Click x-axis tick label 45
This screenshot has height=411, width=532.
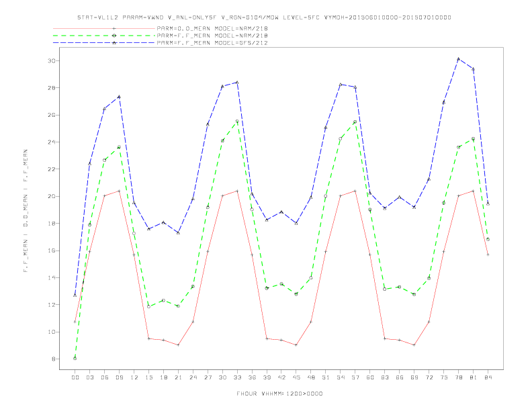pyautogui.click(x=296, y=377)
